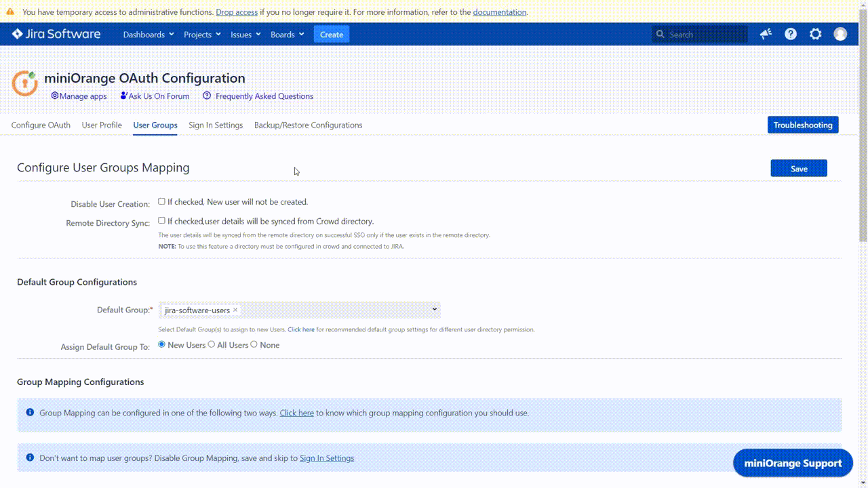This screenshot has width=868, height=488.
Task: Open the documentation link in banner
Action: pyautogui.click(x=499, y=12)
